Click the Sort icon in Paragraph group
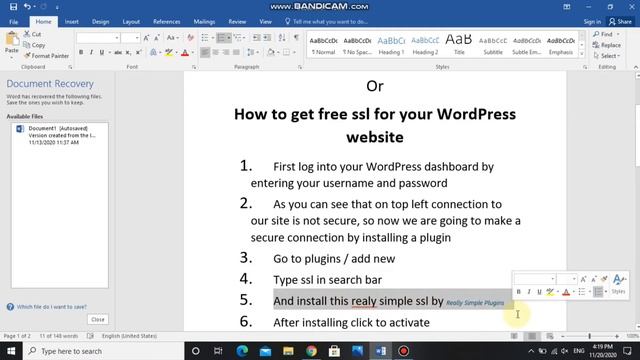The width and height of the screenshot is (640, 360). pos(282,38)
